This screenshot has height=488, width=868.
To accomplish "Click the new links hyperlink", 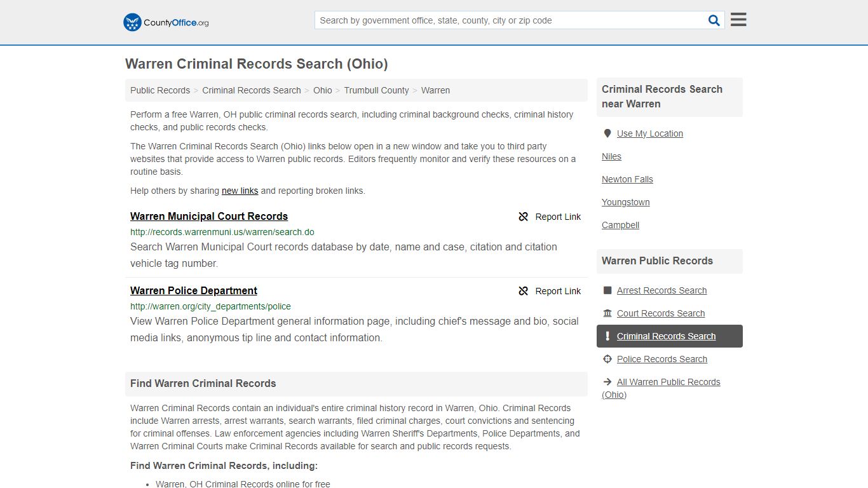I will point(240,191).
